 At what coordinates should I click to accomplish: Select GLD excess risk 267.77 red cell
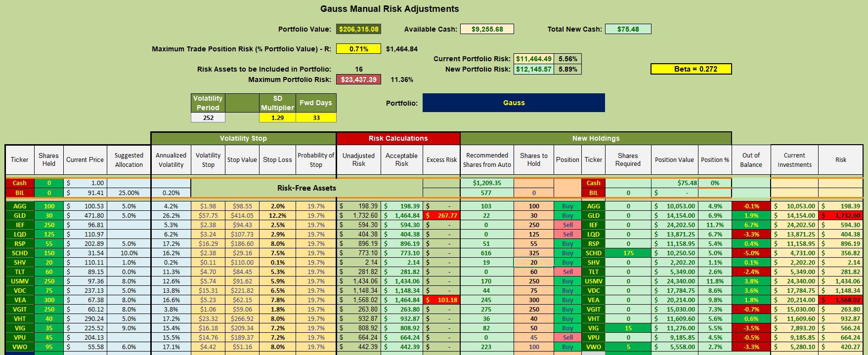pos(441,215)
